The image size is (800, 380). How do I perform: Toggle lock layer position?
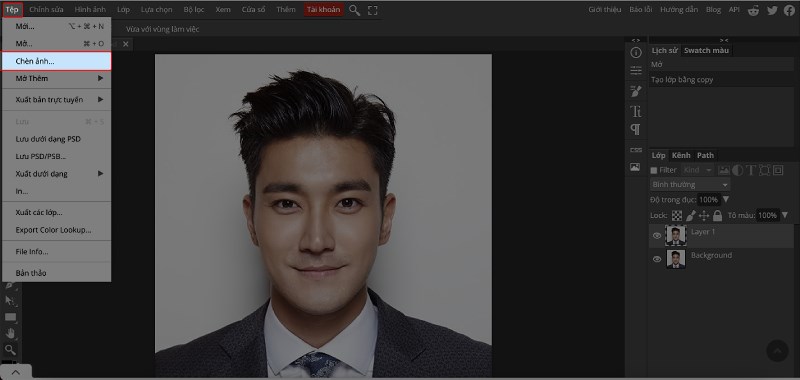[x=704, y=215]
